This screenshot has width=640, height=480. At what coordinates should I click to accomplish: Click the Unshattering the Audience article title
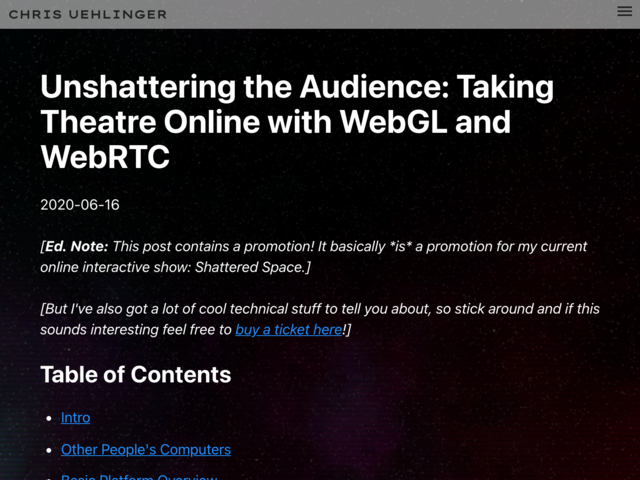[x=297, y=122]
